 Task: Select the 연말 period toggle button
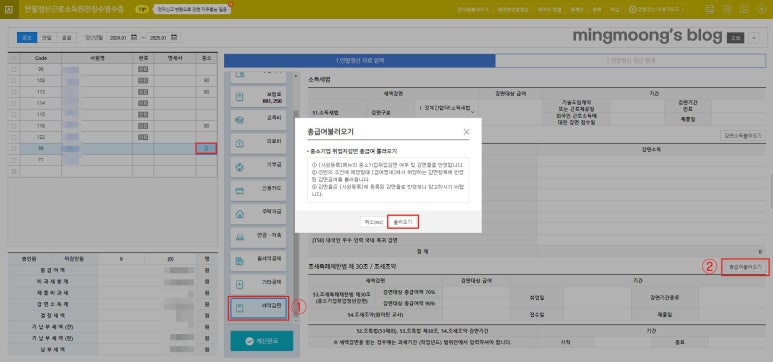(47, 37)
